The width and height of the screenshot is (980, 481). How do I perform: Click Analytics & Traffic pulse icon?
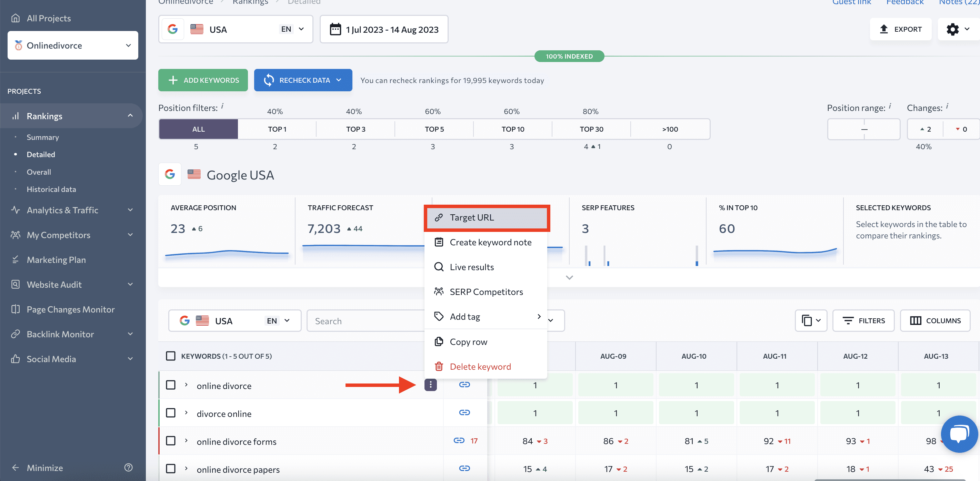tap(16, 210)
